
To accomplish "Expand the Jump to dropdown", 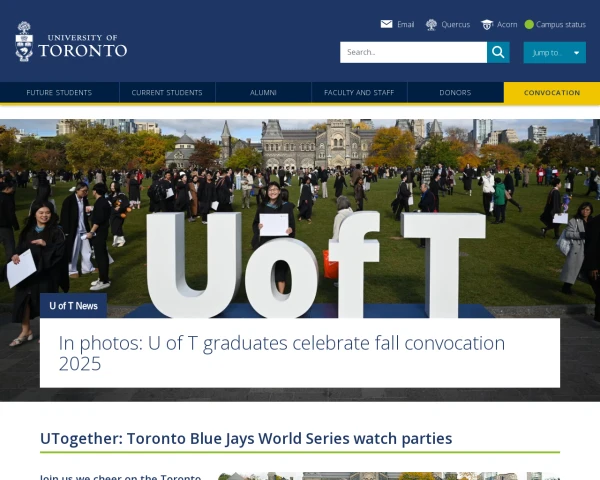I will 554,52.
